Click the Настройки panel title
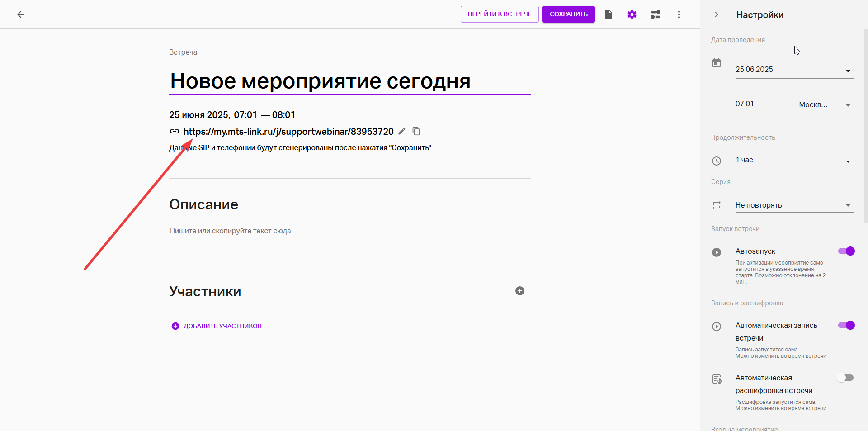This screenshot has height=431, width=868. coord(760,15)
